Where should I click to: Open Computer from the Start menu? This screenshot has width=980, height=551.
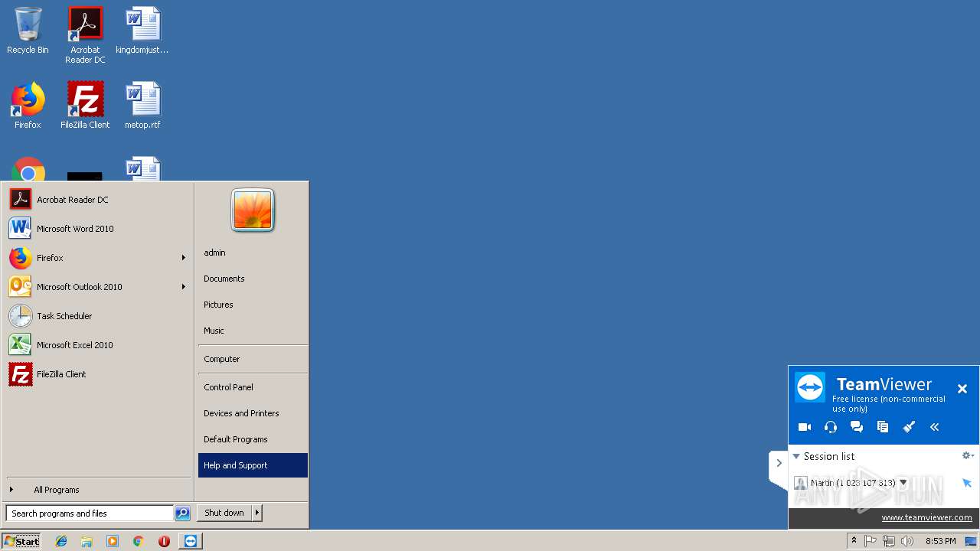click(253, 359)
